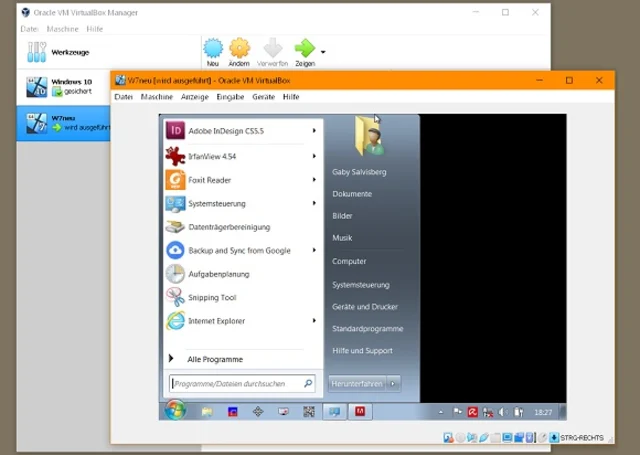Open Alle Programme list
The image size is (640, 455).
(214, 359)
